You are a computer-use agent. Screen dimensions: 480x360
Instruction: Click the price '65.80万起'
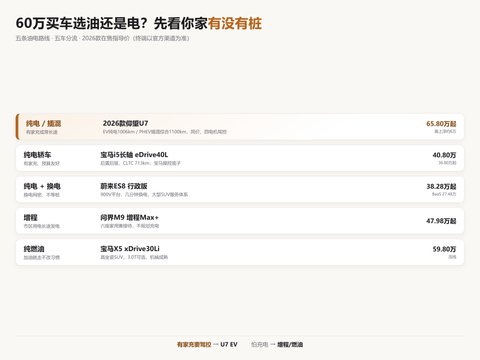(441, 124)
